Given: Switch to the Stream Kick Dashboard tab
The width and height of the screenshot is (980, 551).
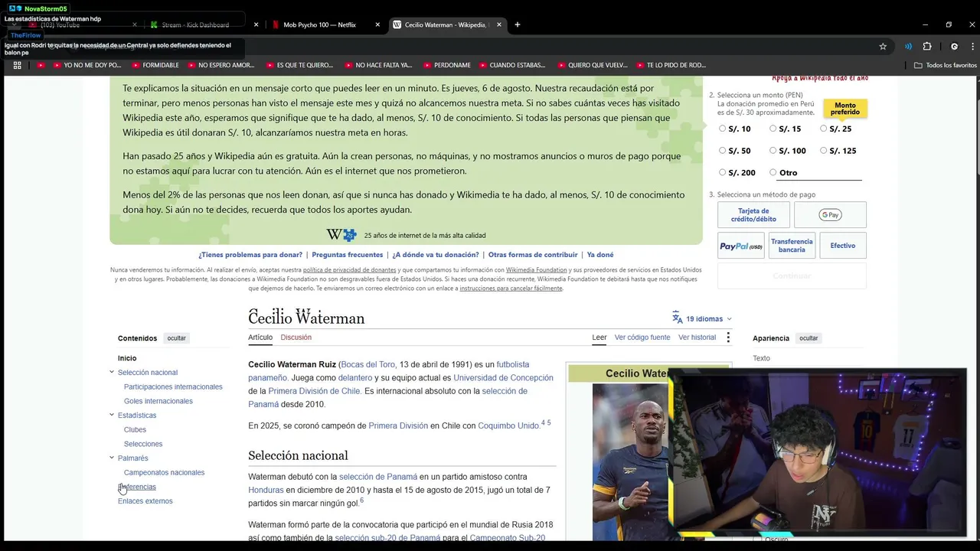Looking at the screenshot, I should (195, 24).
